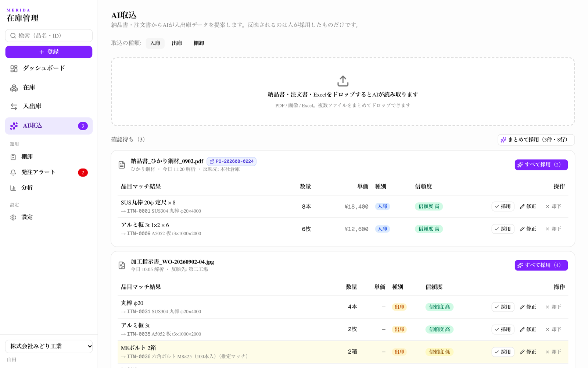Click the purple 3 badge on AI取込
Screen dimensions: 588x368
83,126
